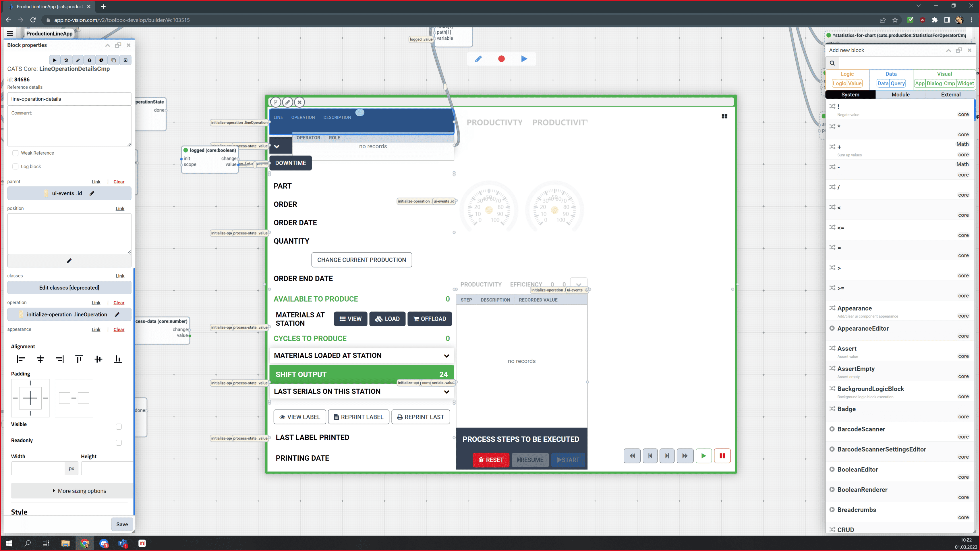Image resolution: width=980 pixels, height=551 pixels.
Task: Click the dark chevron toggle above DOWNTIME
Action: (x=277, y=146)
